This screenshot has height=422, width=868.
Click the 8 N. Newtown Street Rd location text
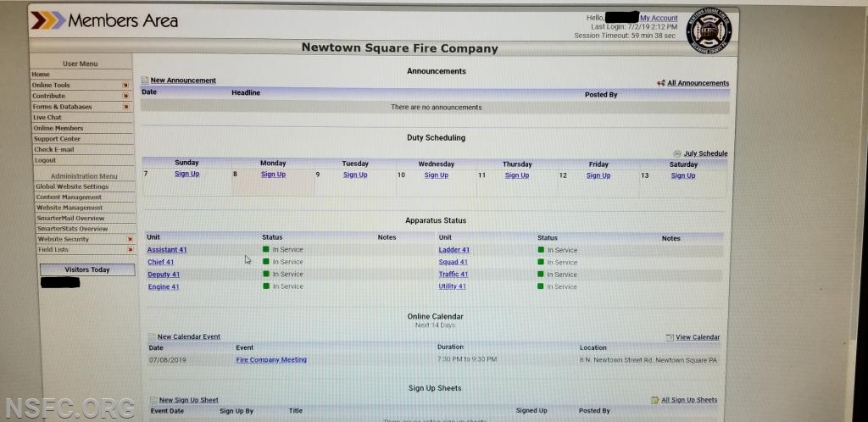pyautogui.click(x=648, y=361)
